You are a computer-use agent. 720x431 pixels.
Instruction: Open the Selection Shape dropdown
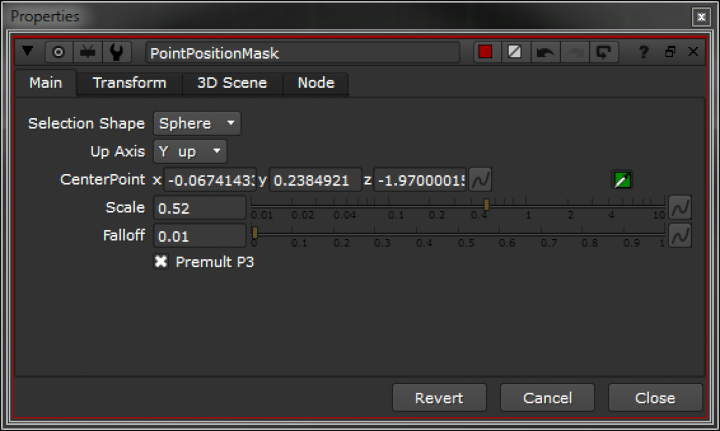(197, 124)
